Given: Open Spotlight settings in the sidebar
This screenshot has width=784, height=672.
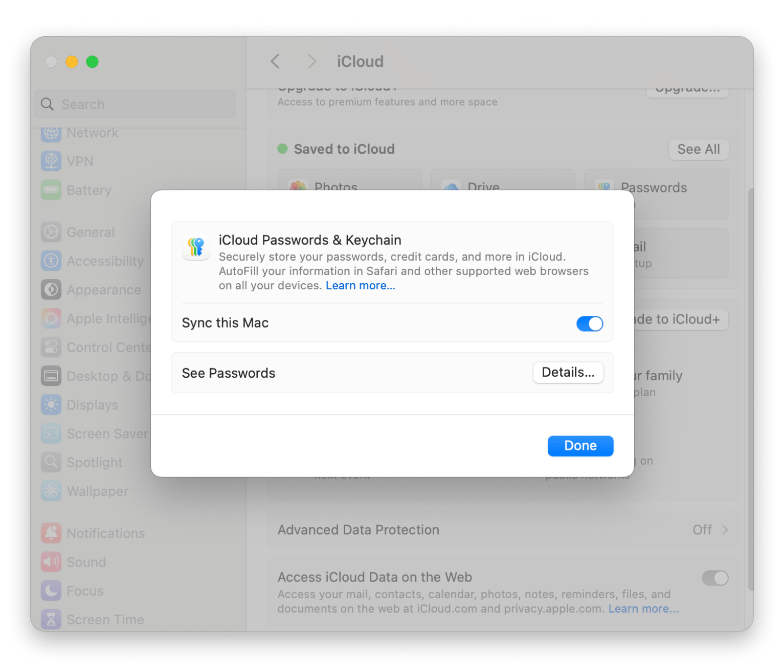Looking at the screenshot, I should (x=94, y=462).
